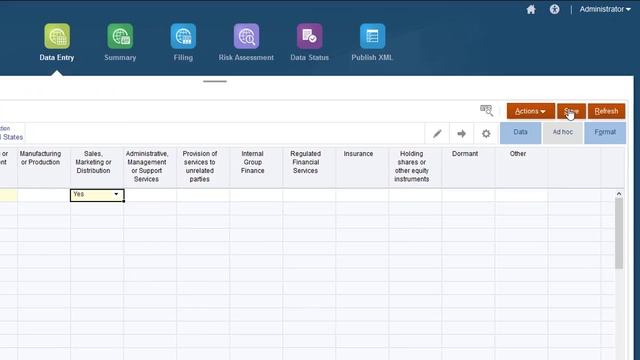
Task: Switch to the Data tab
Action: coord(520,133)
